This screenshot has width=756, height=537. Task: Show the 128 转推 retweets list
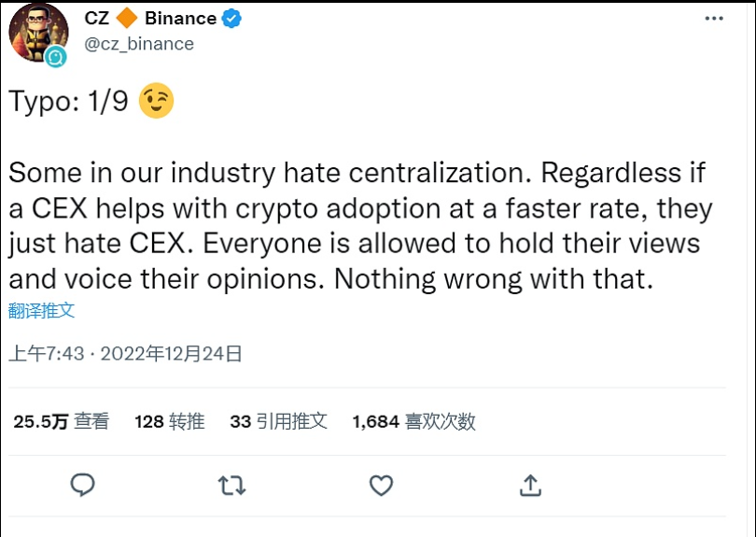click(x=169, y=422)
